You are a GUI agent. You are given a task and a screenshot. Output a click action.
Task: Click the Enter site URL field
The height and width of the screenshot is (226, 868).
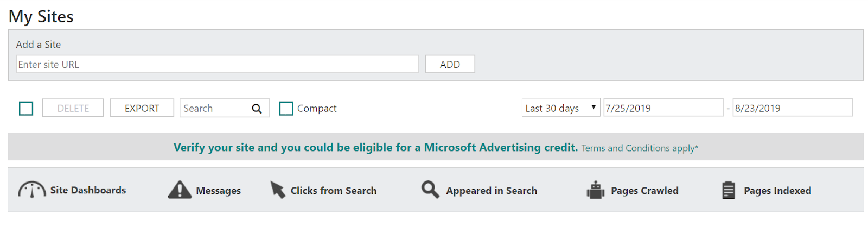click(217, 64)
